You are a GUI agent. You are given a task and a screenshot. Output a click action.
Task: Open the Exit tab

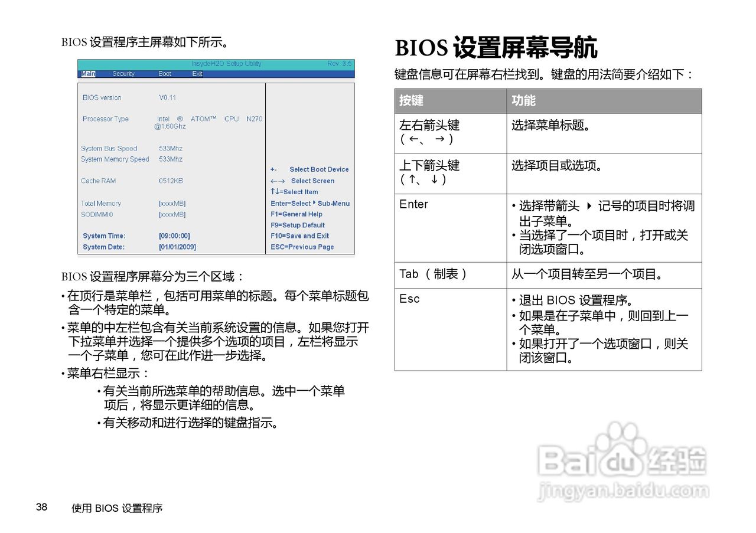197,74
